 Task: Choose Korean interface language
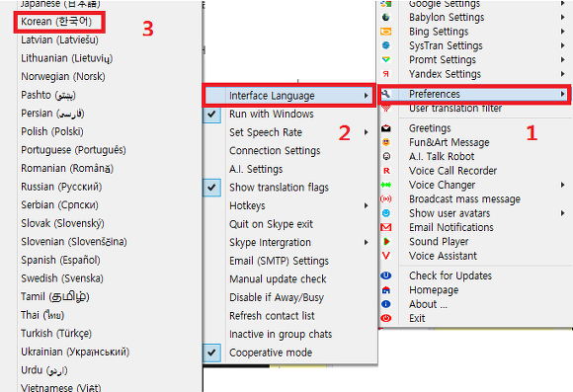[56, 22]
